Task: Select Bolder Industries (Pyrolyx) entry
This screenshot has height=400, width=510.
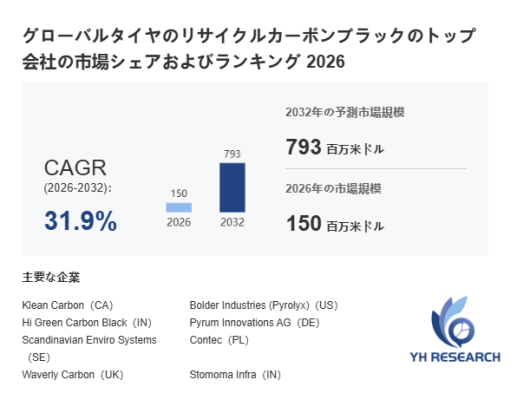Action: click(264, 305)
